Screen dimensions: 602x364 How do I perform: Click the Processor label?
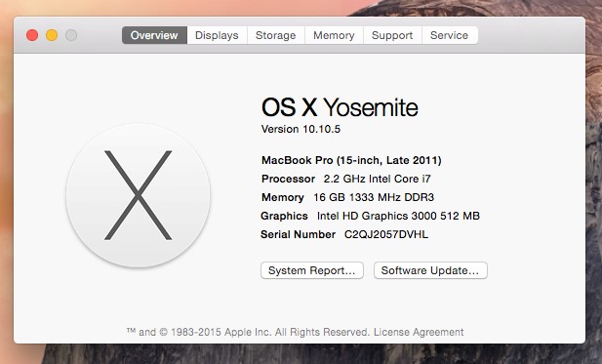tap(288, 179)
